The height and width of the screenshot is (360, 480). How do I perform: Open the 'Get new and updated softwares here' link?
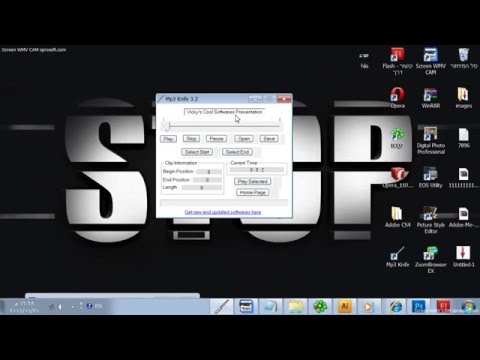point(223,212)
